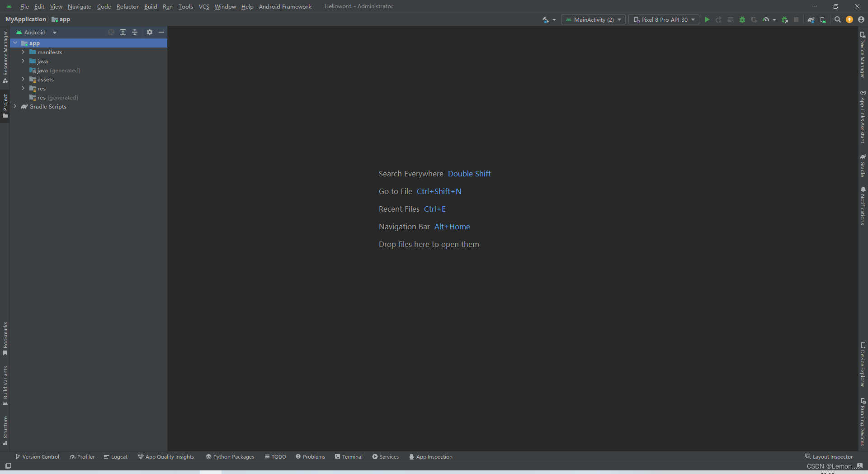Viewport: 868px width, 474px height.
Task: Open the Problems tool window
Action: [310, 457]
